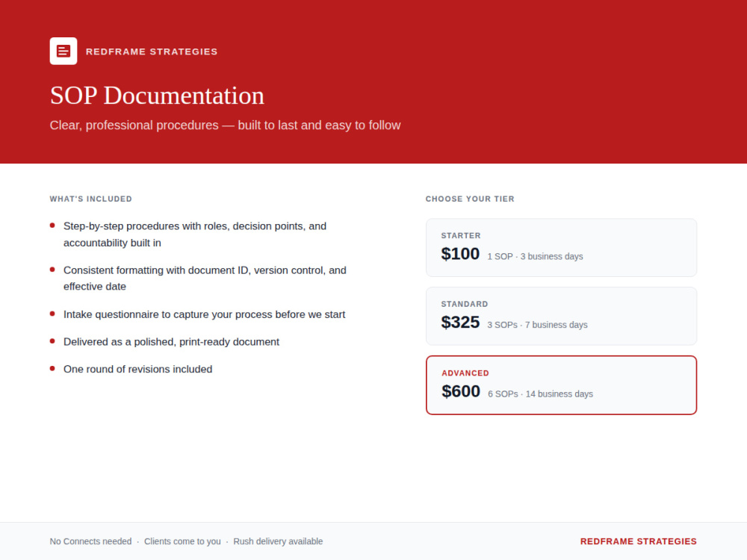This screenshot has height=560, width=747.
Task: Click the WHAT'S INCLUDED heading
Action: click(90, 199)
